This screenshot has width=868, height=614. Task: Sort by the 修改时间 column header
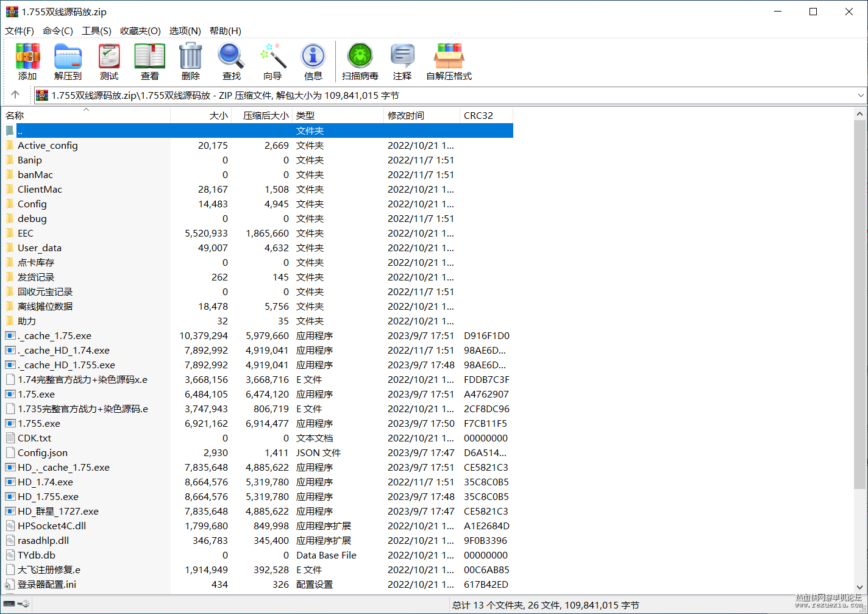[x=422, y=115]
